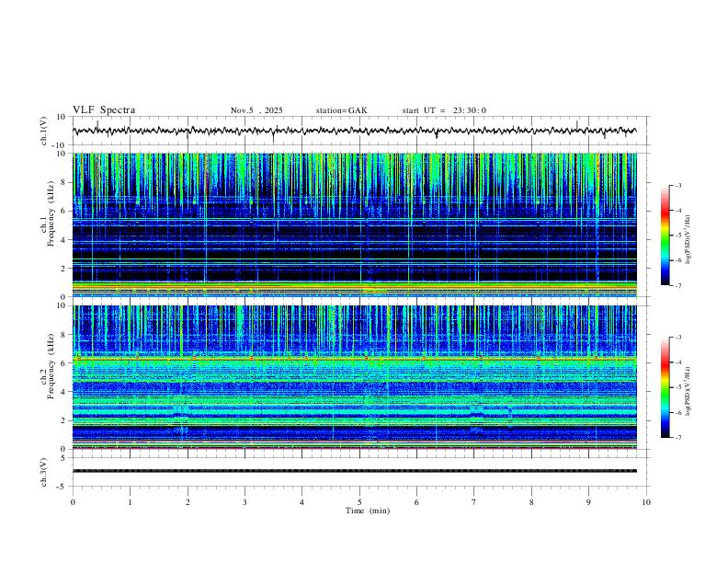Click time axis tick label "7"

(x=474, y=502)
